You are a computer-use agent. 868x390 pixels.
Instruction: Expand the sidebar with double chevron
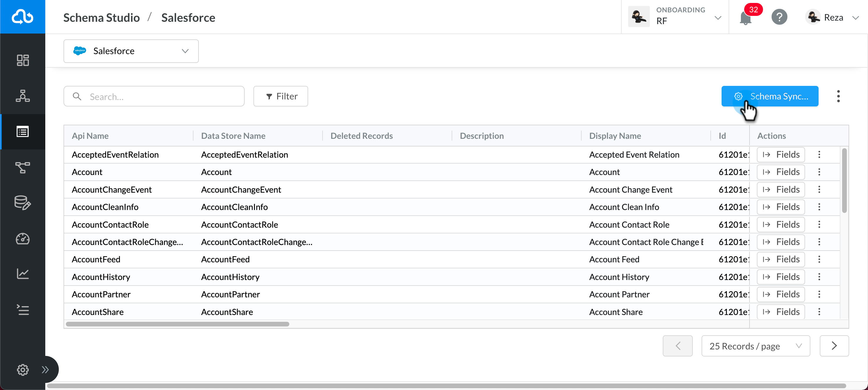[x=45, y=370]
